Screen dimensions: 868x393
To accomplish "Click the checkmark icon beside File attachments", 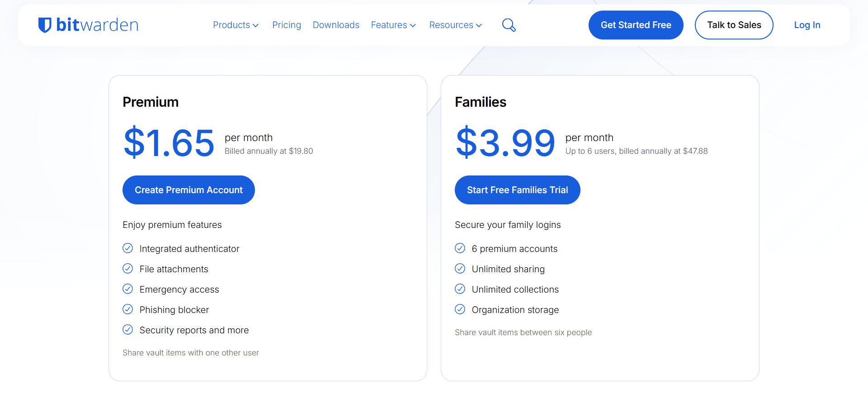I will coord(128,269).
